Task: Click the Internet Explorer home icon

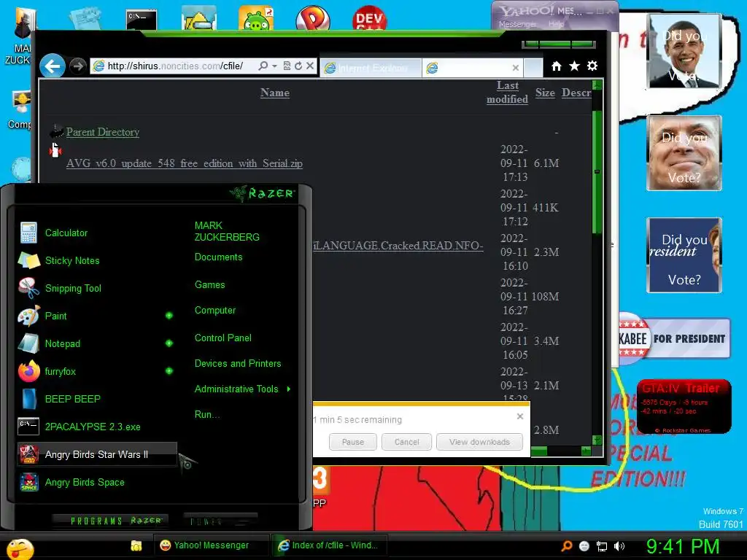Action: click(x=557, y=66)
